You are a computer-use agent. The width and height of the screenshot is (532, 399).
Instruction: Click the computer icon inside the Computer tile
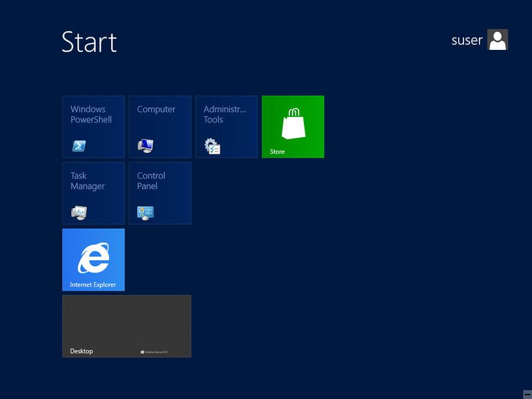[146, 144]
